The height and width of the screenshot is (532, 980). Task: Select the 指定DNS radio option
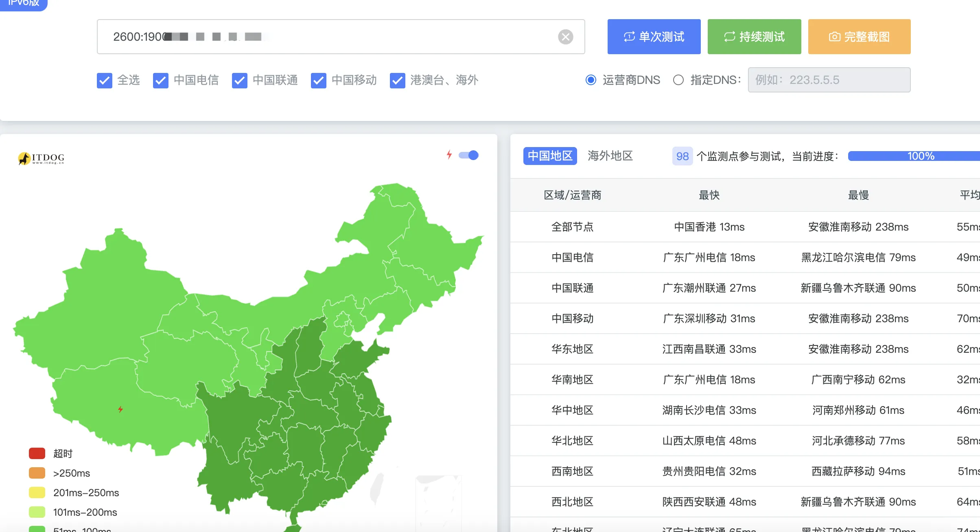coord(678,80)
